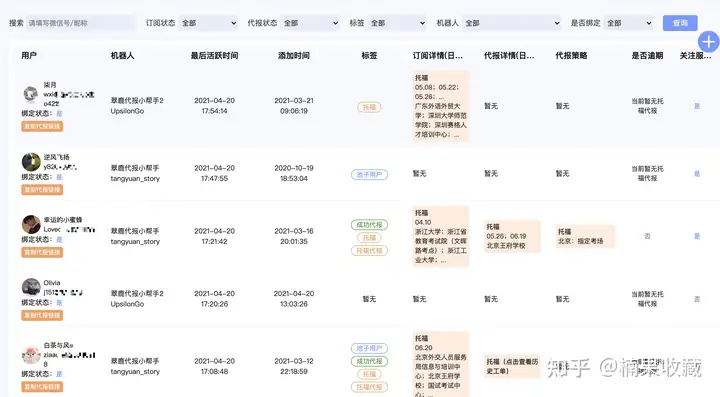Click 绑定状态 是 link for 白茶与风
The image size is (720, 397).
pos(59,374)
